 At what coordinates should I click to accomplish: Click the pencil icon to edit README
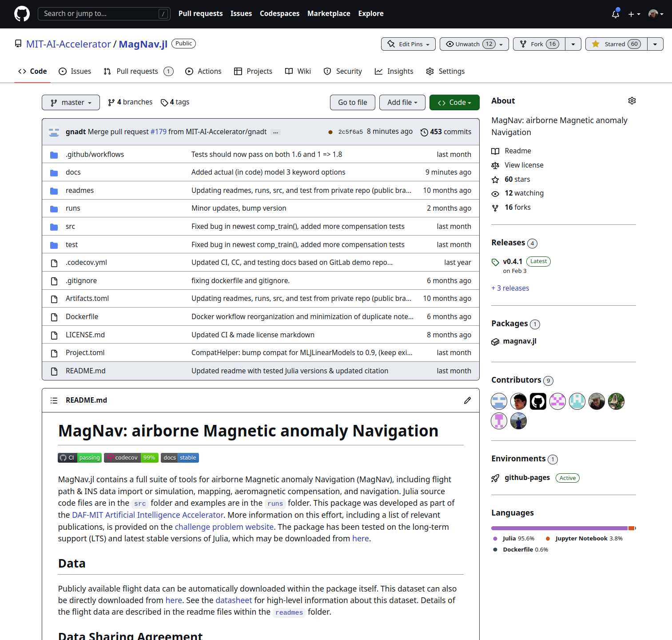click(x=467, y=400)
